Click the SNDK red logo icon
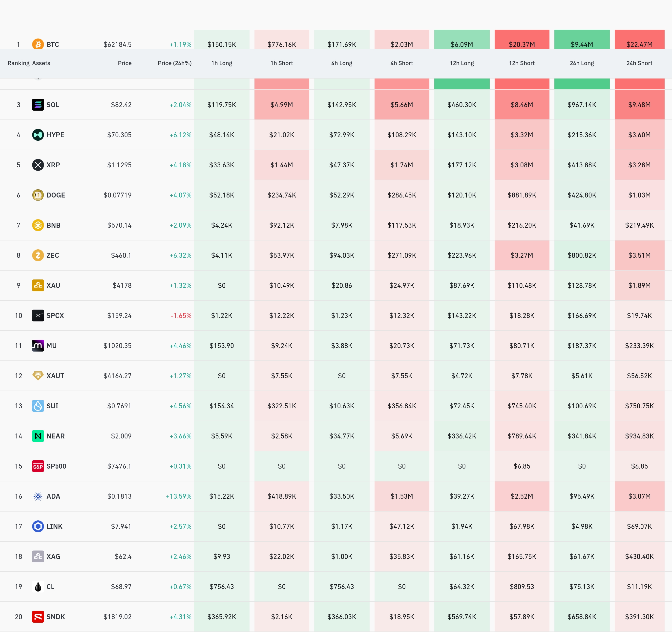This screenshot has height=632, width=672. (38, 616)
